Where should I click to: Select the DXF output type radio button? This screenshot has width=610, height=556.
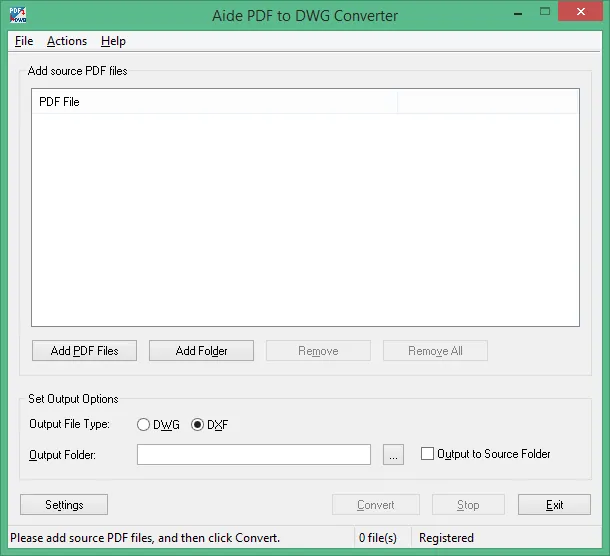[x=197, y=424]
